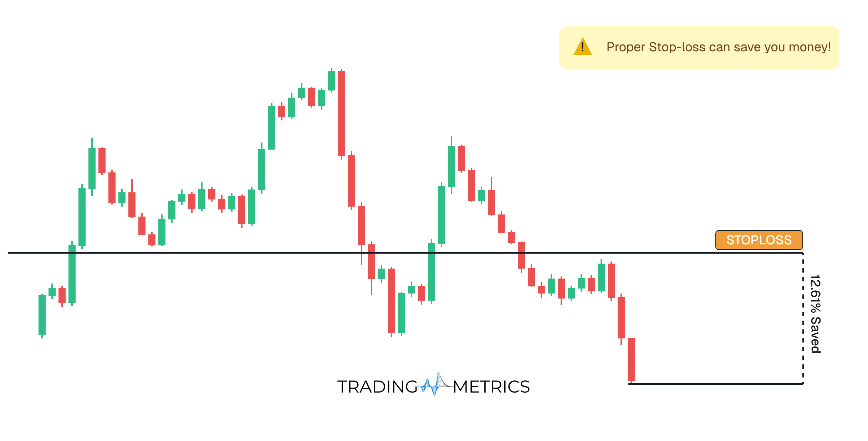Click the first green candle on the far left
The height and width of the screenshot is (441, 868).
click(42, 315)
